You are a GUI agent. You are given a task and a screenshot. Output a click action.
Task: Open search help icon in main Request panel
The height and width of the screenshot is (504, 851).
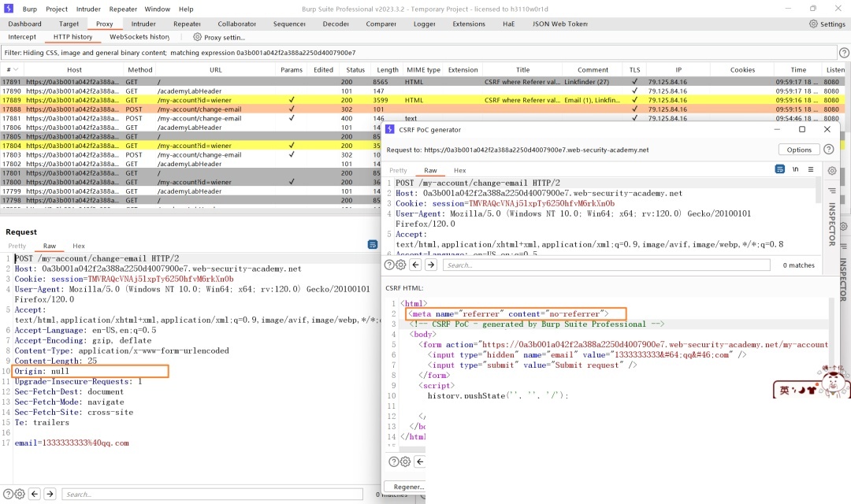[x=8, y=494]
